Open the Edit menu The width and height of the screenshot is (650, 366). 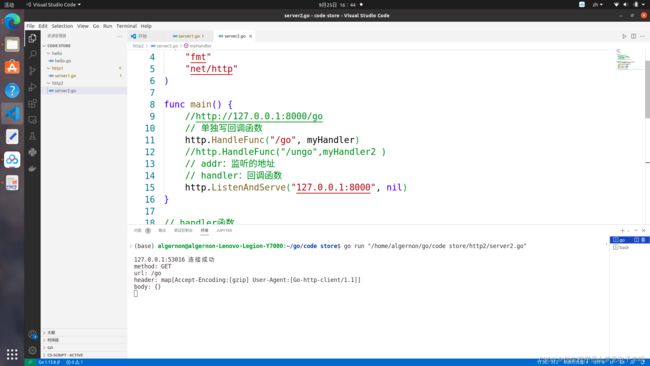pyautogui.click(x=43, y=26)
